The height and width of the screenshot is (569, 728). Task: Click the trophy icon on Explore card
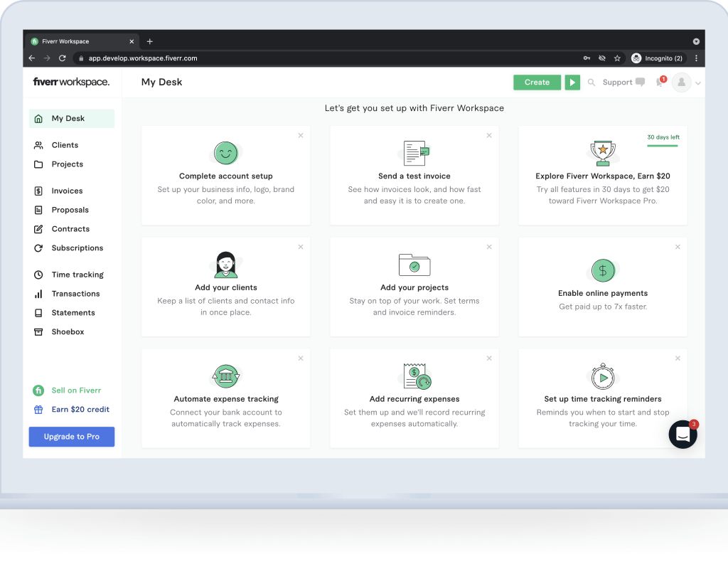[x=603, y=153]
